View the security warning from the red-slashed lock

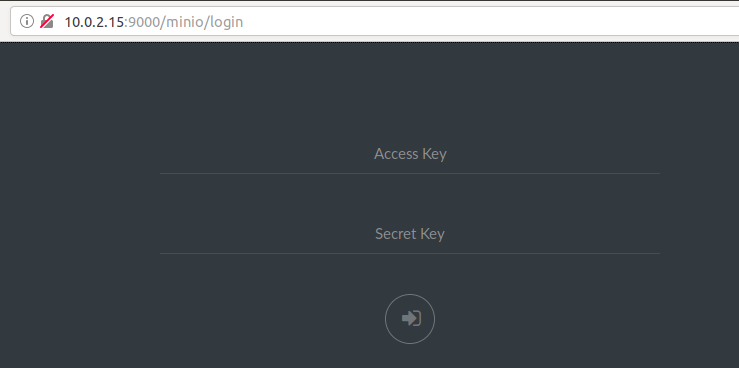(x=47, y=21)
